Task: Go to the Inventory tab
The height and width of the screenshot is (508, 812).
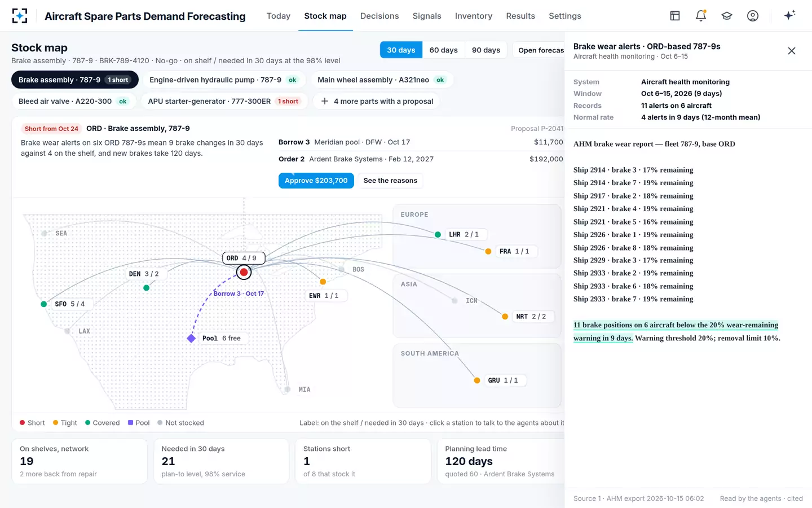Action: click(x=474, y=16)
